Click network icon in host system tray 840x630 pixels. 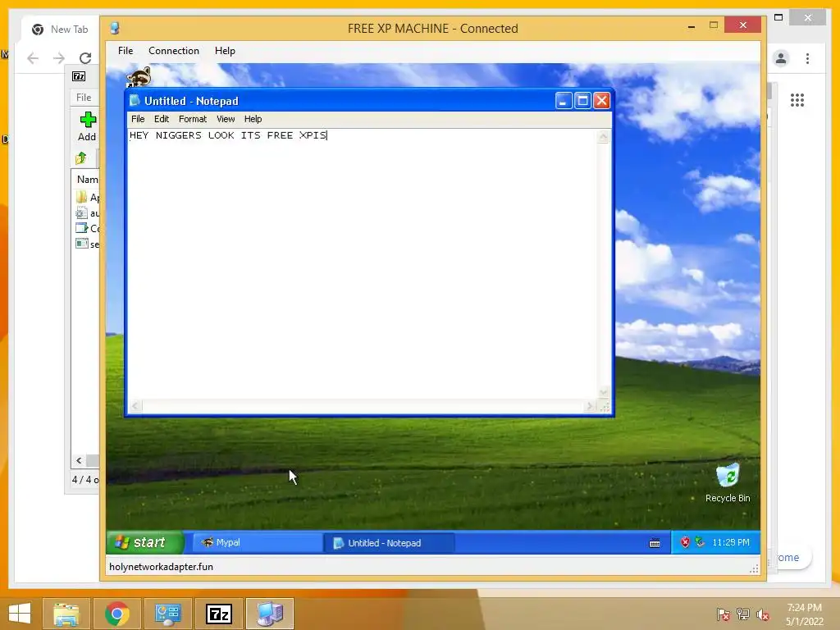[x=743, y=614]
